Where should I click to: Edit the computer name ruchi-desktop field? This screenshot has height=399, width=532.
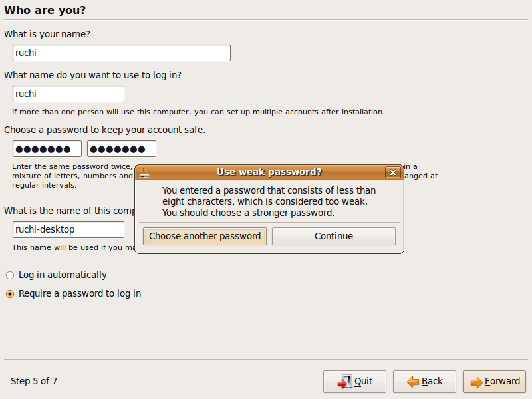[68, 230]
